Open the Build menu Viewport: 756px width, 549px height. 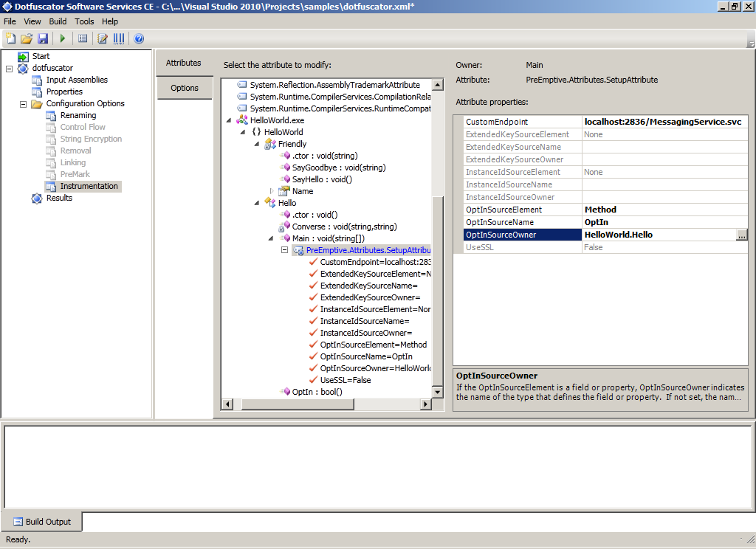coord(58,21)
